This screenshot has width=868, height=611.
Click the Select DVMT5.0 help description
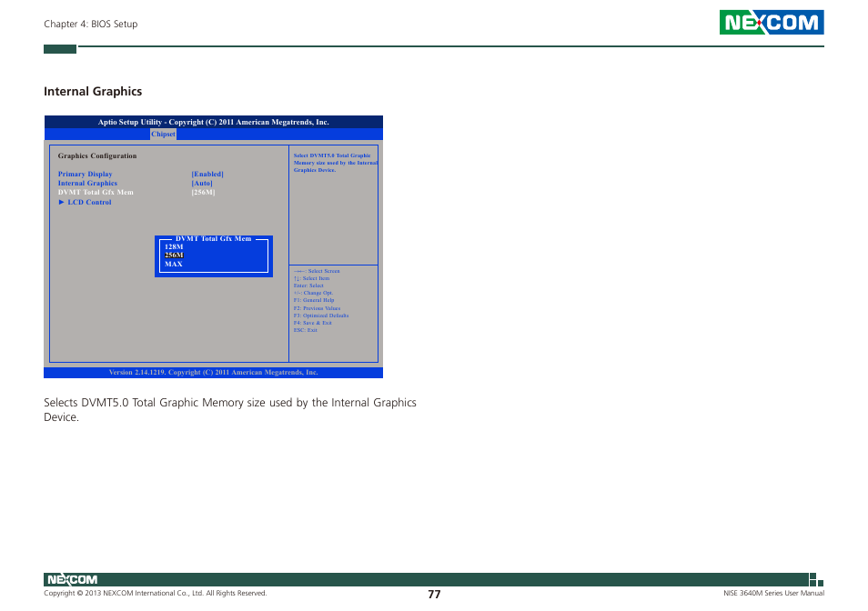coord(336,163)
